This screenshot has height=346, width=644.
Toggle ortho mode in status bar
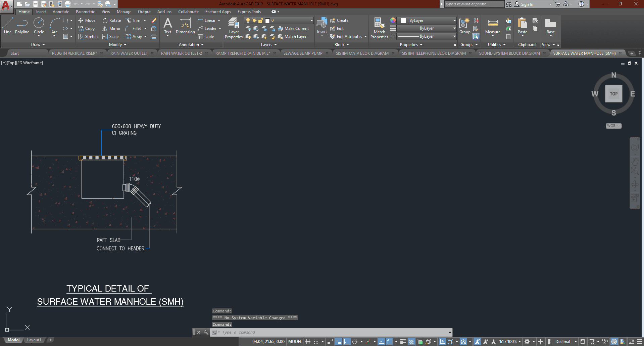point(347,342)
